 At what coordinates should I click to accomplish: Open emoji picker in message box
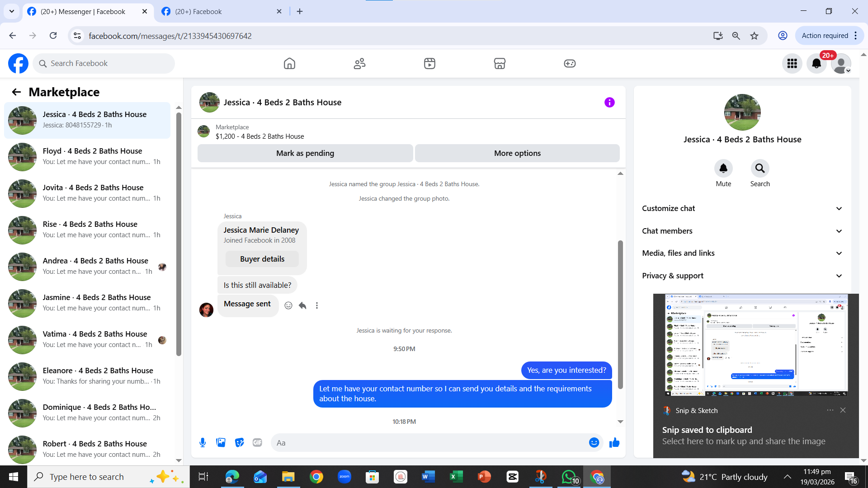594,443
